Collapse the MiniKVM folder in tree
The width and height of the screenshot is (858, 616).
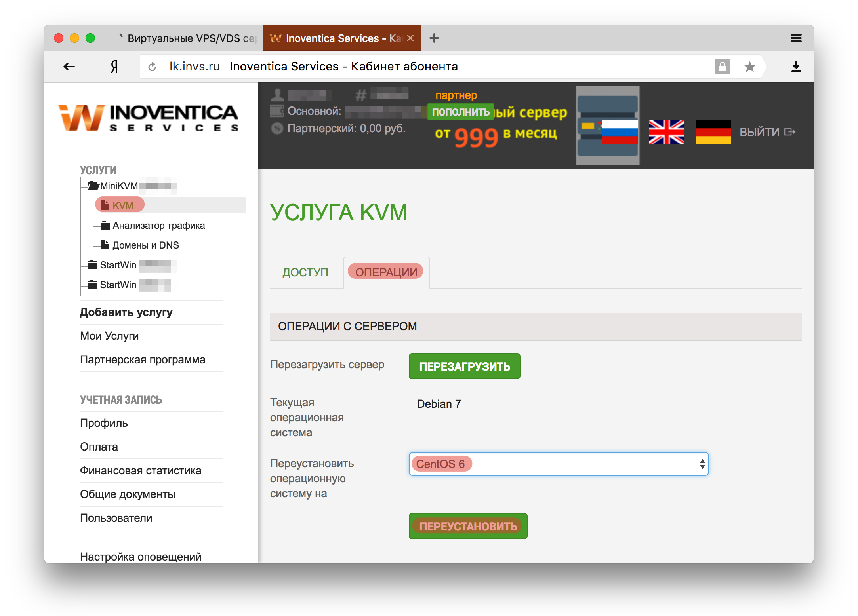click(x=93, y=186)
